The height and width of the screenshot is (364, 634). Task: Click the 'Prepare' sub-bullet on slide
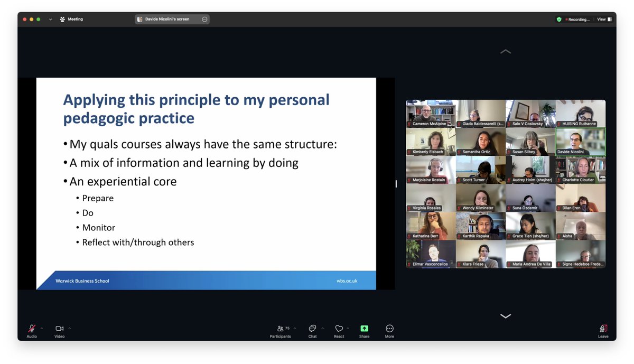click(x=98, y=198)
